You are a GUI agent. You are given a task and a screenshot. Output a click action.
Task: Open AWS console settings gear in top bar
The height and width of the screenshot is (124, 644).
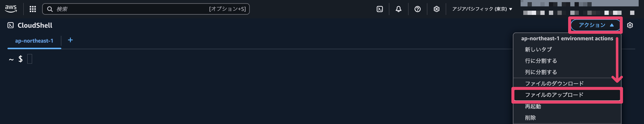click(436, 9)
